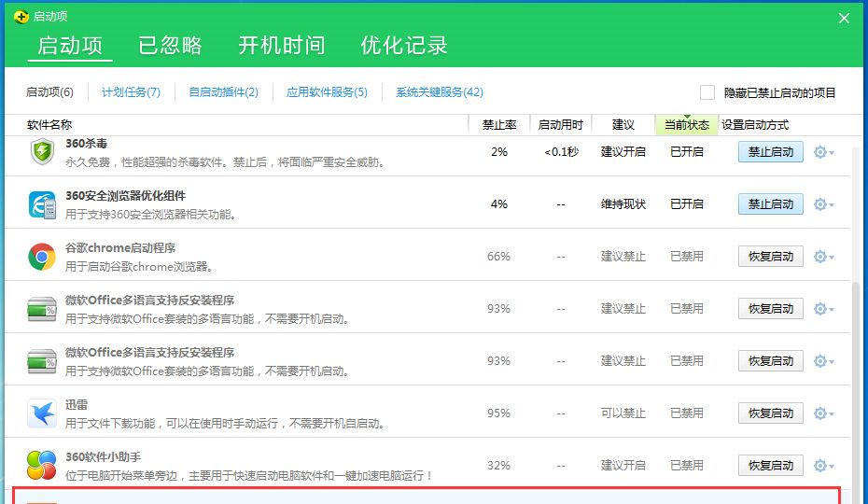
Task: Select the 计划任务(7) category
Action: pos(131,92)
